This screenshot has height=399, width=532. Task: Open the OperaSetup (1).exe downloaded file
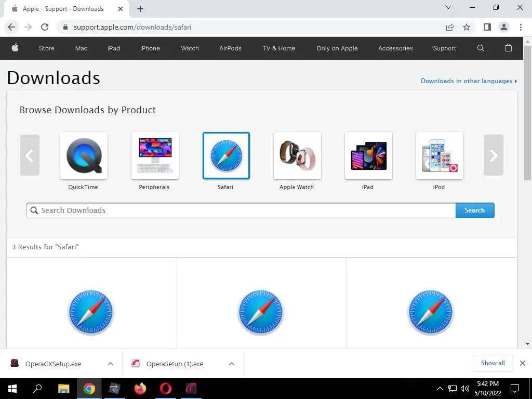click(175, 364)
